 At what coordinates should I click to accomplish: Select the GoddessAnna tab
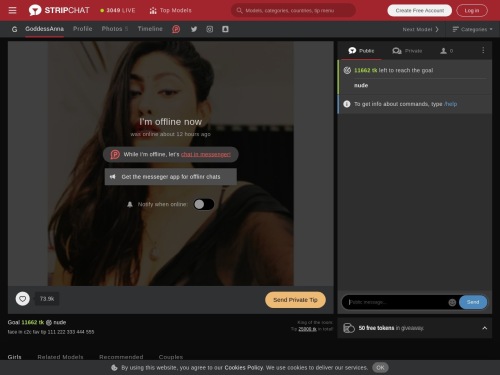44,29
